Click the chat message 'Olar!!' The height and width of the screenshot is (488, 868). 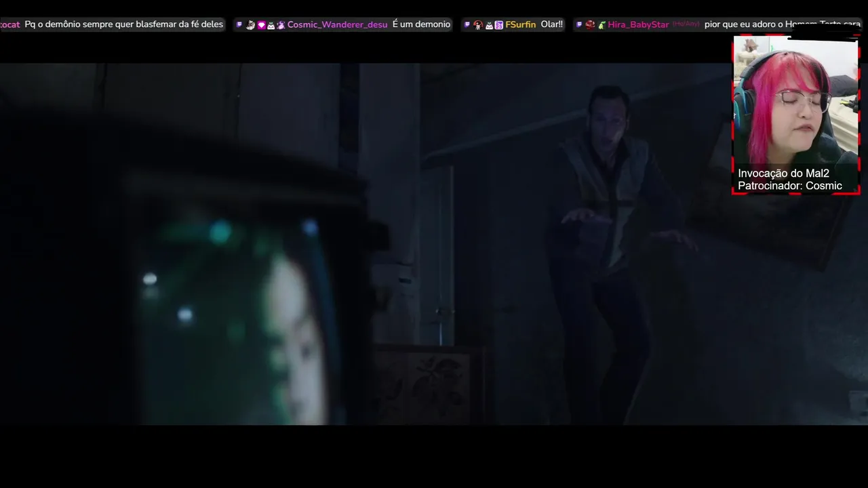[x=552, y=24]
